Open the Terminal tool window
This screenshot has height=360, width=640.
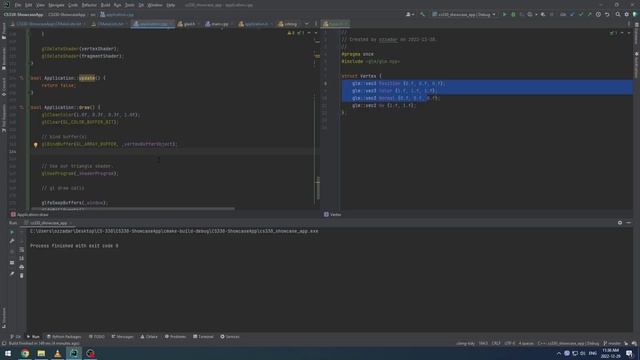pos(203,337)
